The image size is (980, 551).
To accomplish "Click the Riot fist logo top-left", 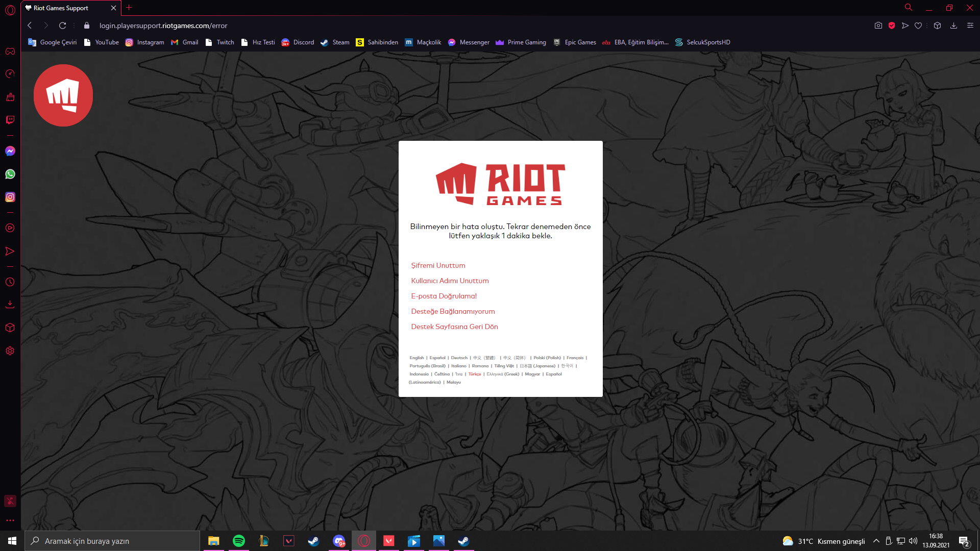I will (x=63, y=95).
